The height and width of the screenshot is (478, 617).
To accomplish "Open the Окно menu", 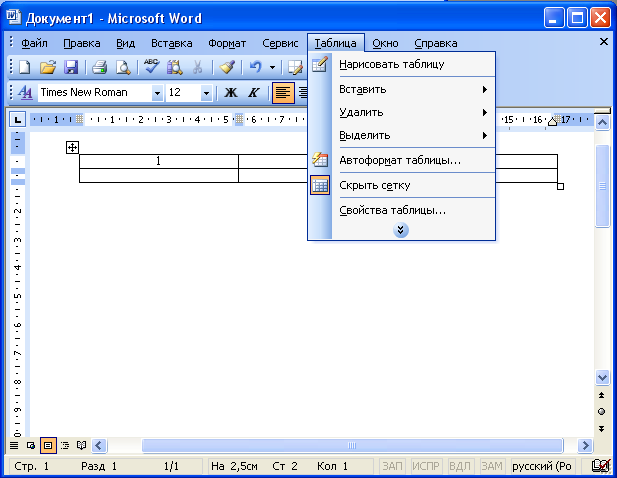I will [385, 43].
